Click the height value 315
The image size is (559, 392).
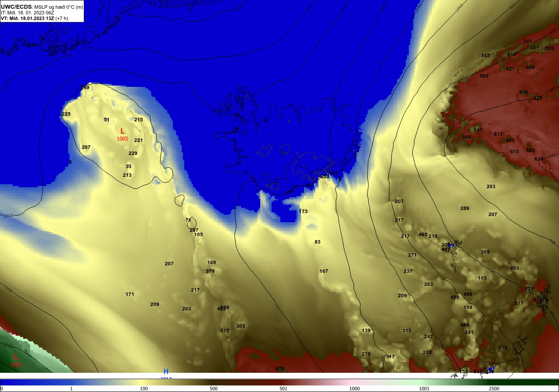tap(224, 330)
